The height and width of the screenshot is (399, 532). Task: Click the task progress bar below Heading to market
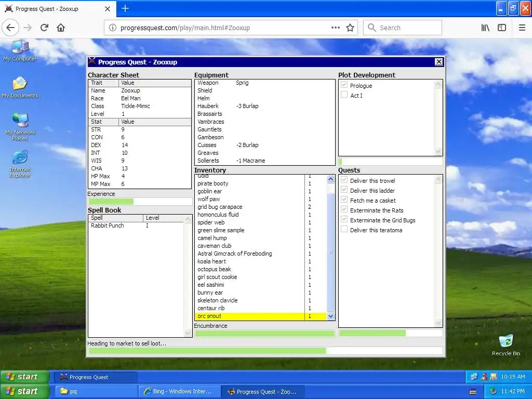(265, 351)
